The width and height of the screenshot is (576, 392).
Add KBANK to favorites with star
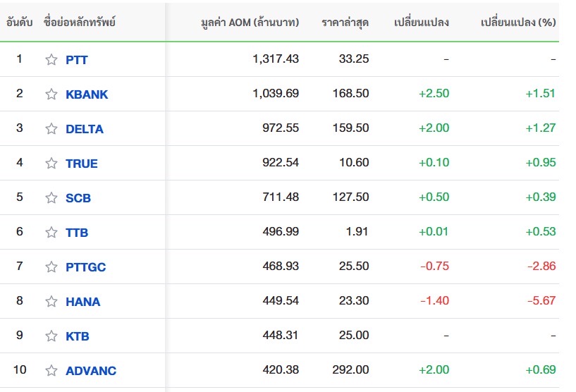pyautogui.click(x=51, y=94)
